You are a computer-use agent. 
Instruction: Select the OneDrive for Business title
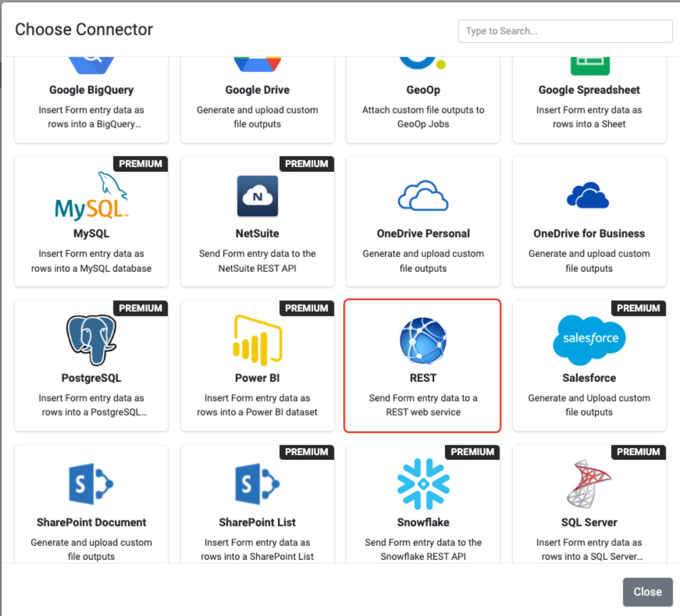589,234
